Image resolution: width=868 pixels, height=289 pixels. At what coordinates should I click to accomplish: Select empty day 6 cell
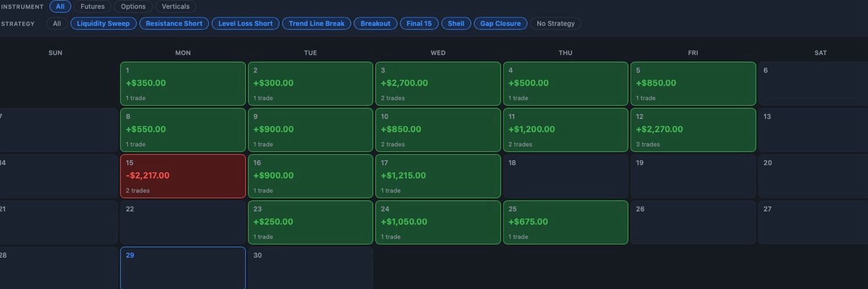coord(813,84)
